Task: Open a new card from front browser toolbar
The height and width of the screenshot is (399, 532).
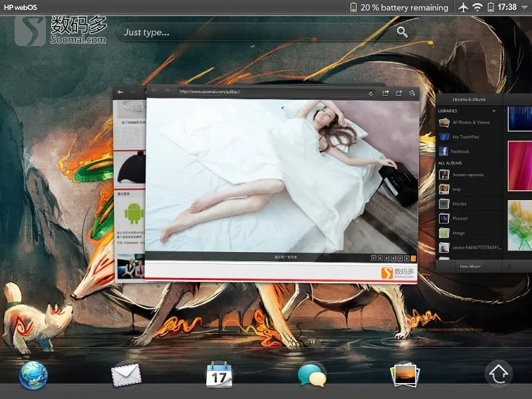Action: pyautogui.click(x=398, y=93)
